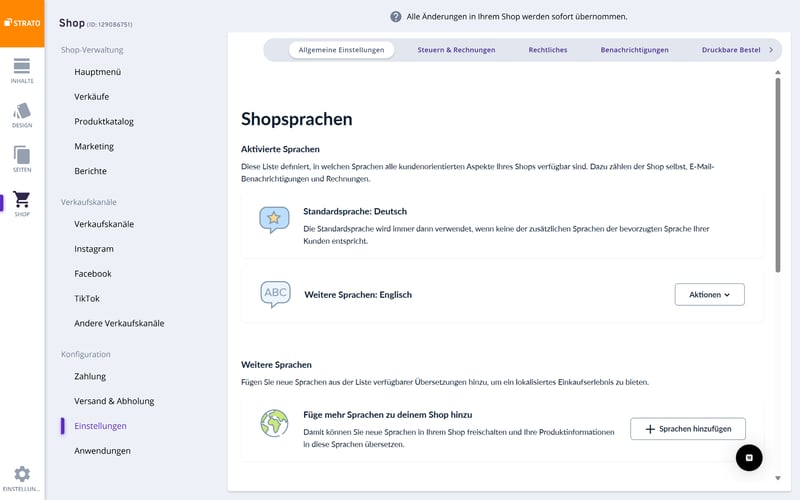Click the help question mark icon
Screen dimensions: 800x500
tap(396, 17)
